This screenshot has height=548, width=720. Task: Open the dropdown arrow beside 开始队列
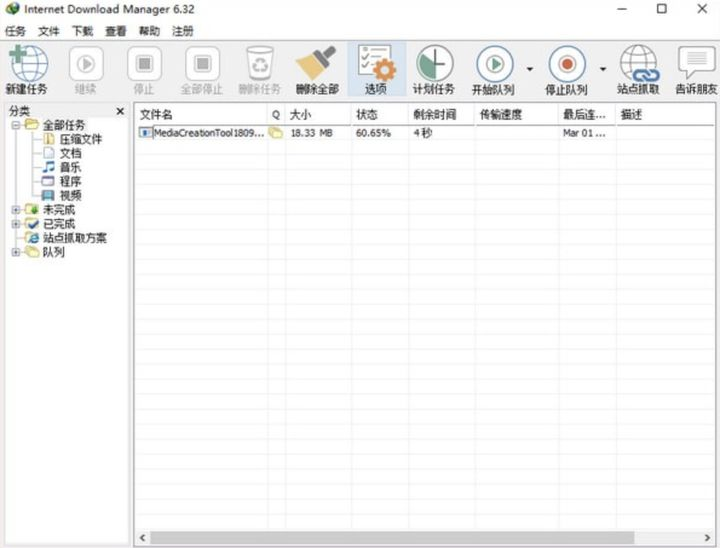point(530,69)
